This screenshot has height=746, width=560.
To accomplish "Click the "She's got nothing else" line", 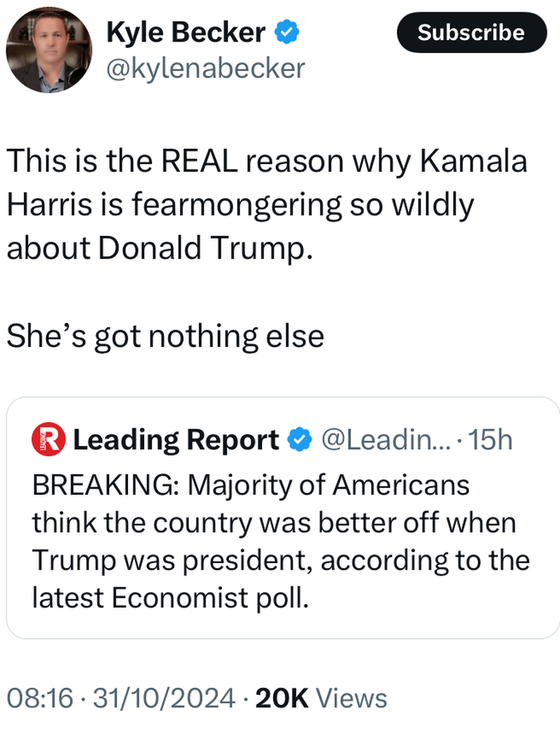I will pos(165,336).
